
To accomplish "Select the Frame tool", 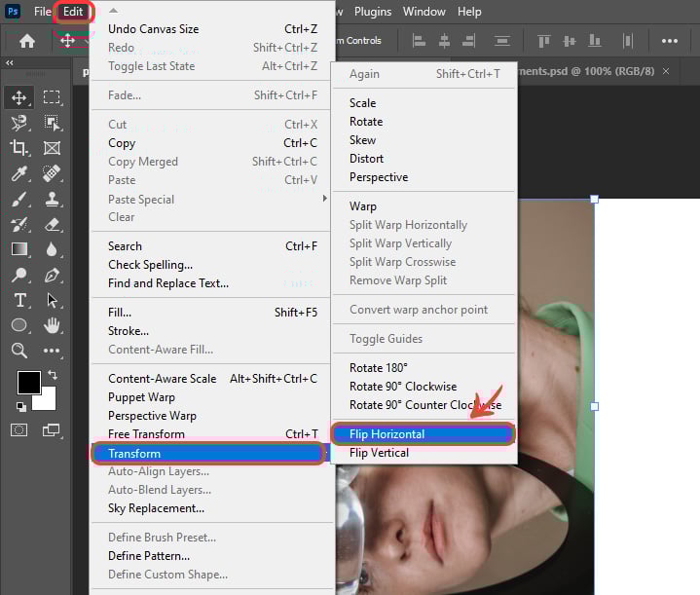I will 52,148.
